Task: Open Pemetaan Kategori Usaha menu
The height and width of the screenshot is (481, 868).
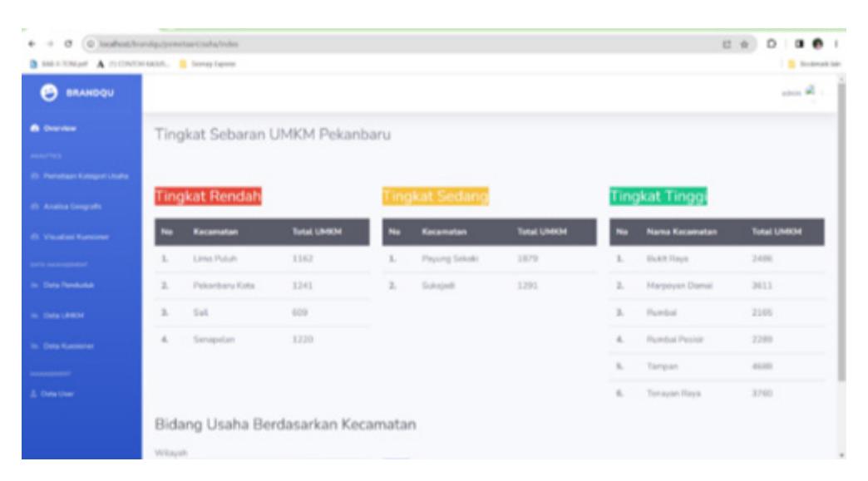Action: pyautogui.click(x=80, y=176)
